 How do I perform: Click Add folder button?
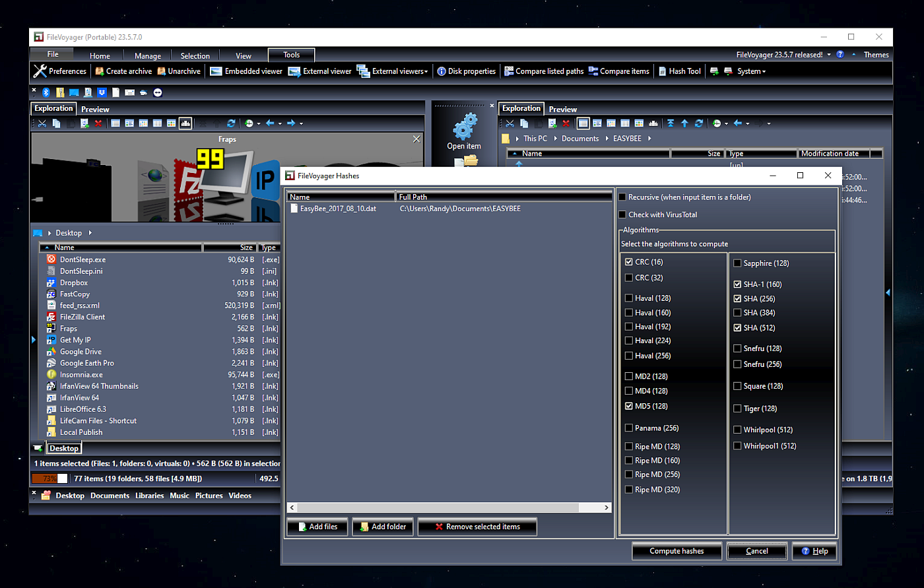(383, 527)
